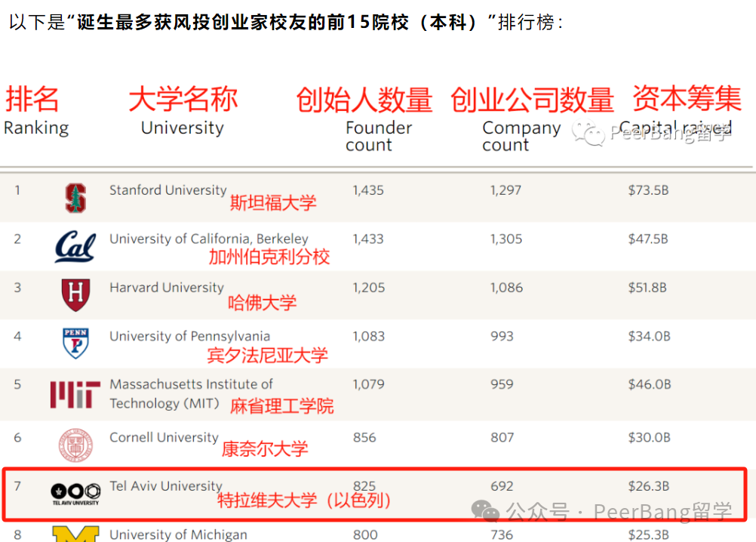Click Cornell's company count '807'
Screen dimensions: 756x542
(x=502, y=437)
